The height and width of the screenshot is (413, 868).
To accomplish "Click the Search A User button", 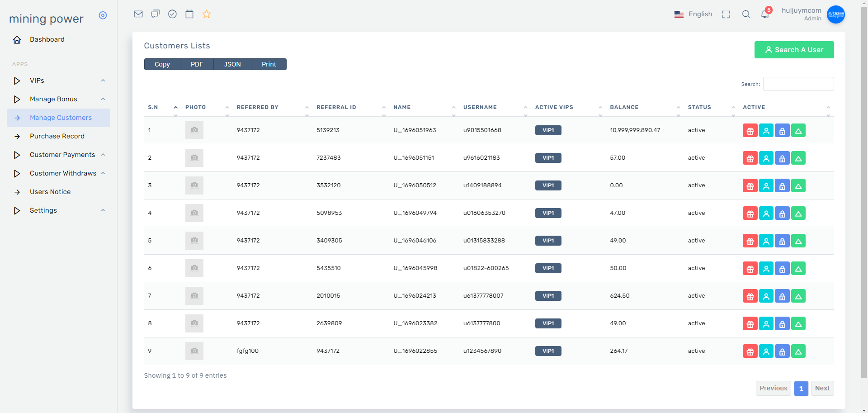I will coord(794,50).
